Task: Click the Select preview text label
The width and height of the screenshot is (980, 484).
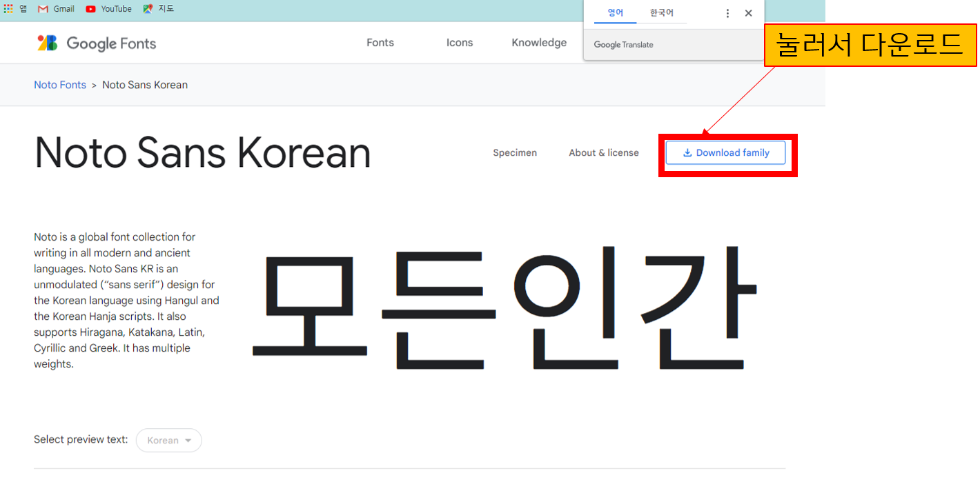Action: (81, 440)
